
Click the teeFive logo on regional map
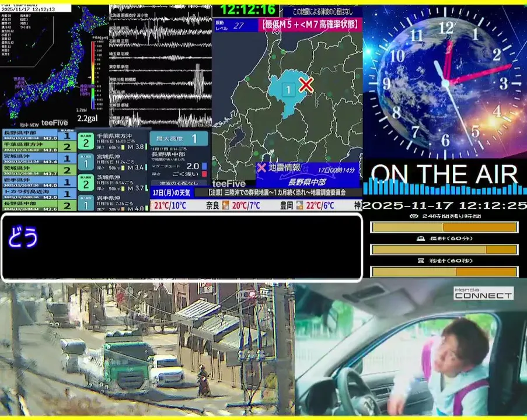pos(229,184)
